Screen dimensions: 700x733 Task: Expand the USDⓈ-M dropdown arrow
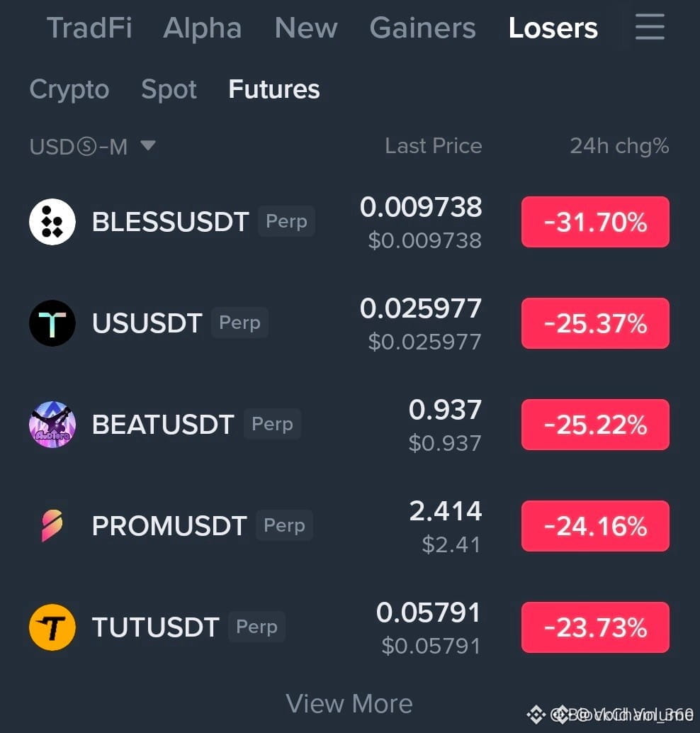148,145
